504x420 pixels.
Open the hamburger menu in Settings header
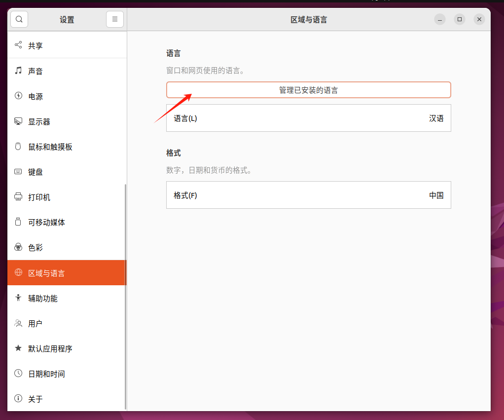(115, 19)
